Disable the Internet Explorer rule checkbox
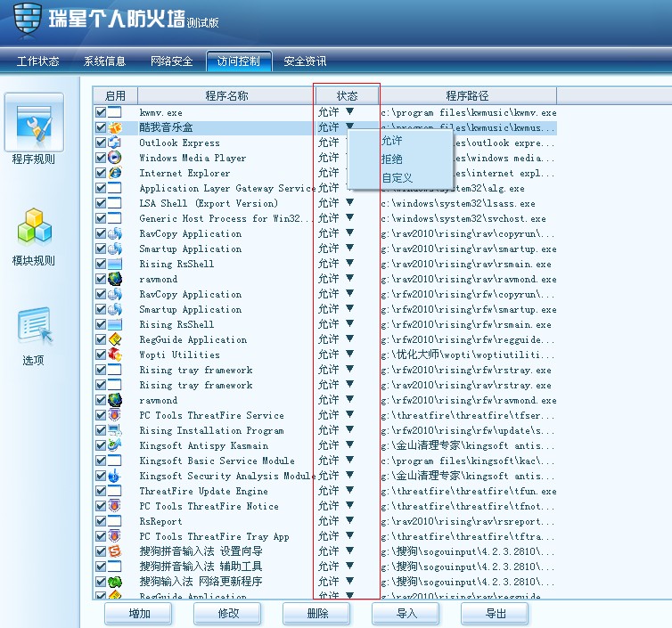Screen dimensions: 672x628 coord(101,173)
